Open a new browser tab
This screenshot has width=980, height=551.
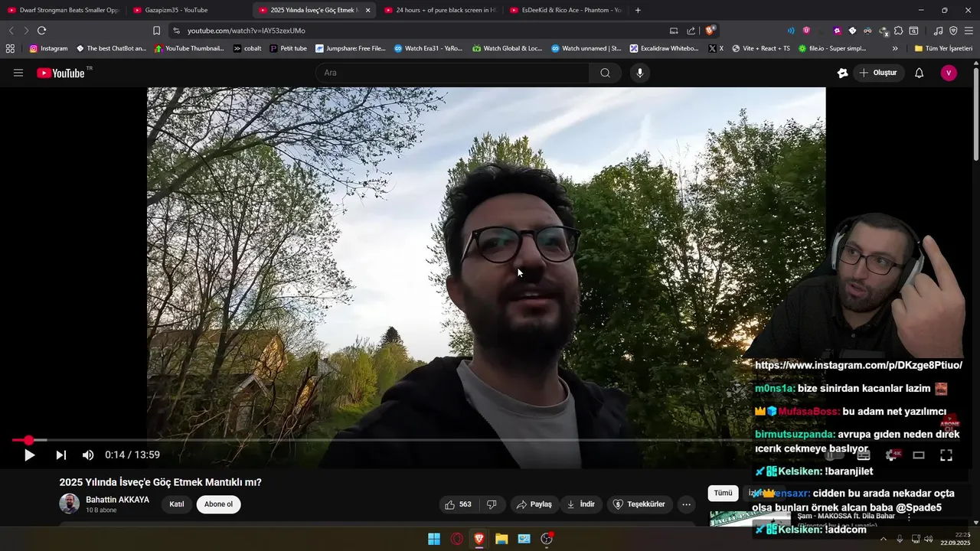(638, 10)
